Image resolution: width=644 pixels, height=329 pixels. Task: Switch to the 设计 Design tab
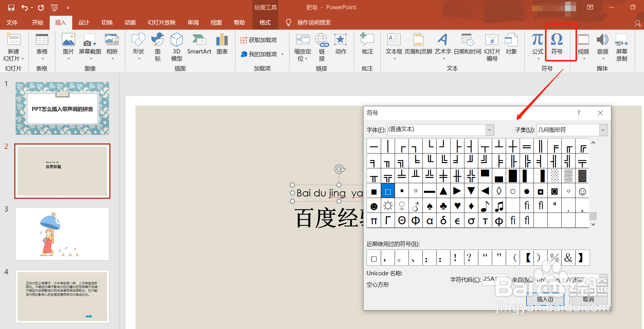pyautogui.click(x=84, y=23)
